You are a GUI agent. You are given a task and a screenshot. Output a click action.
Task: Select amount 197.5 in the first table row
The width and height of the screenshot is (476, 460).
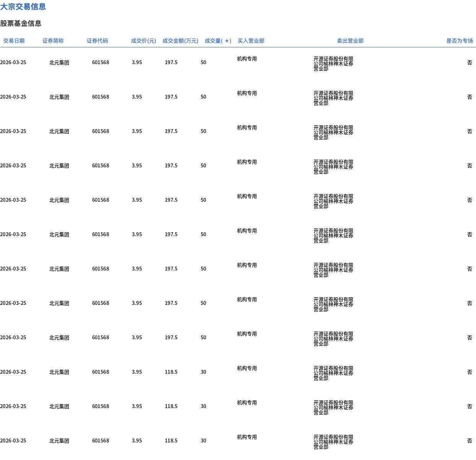pyautogui.click(x=171, y=62)
